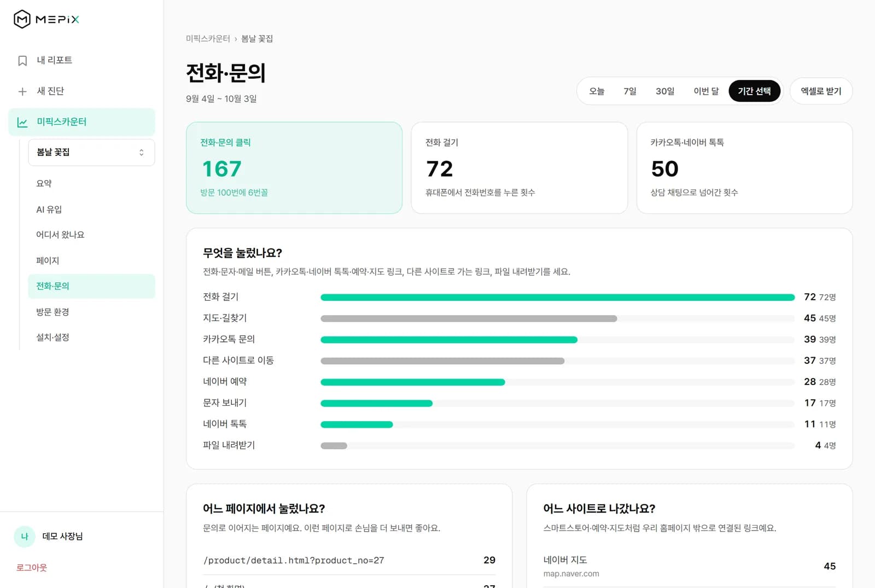Click the 문자 보내기 row label

pos(225,403)
